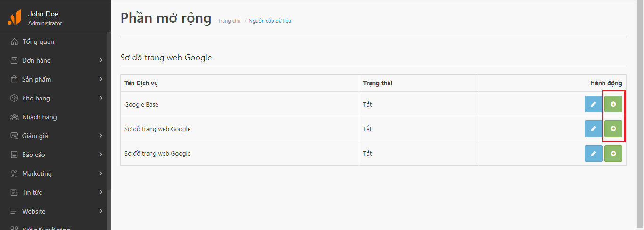This screenshot has width=644, height=230.
Task: Click the Nguồn cấp dữ liệu breadcrumb link
Action: pyautogui.click(x=270, y=21)
